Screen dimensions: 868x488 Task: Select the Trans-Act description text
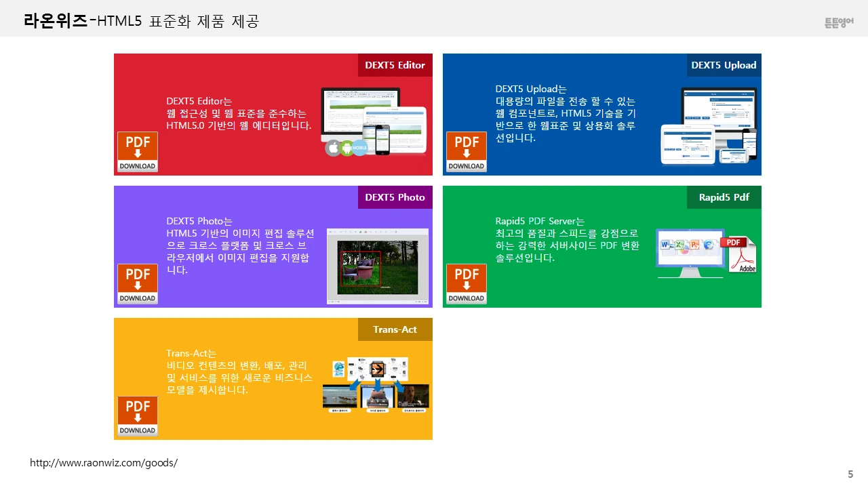coord(239,371)
